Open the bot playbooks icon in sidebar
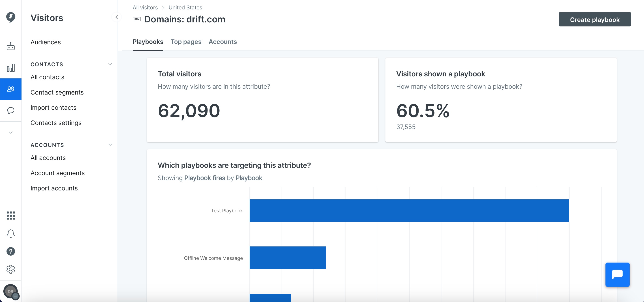This screenshot has width=644, height=302. tap(11, 46)
